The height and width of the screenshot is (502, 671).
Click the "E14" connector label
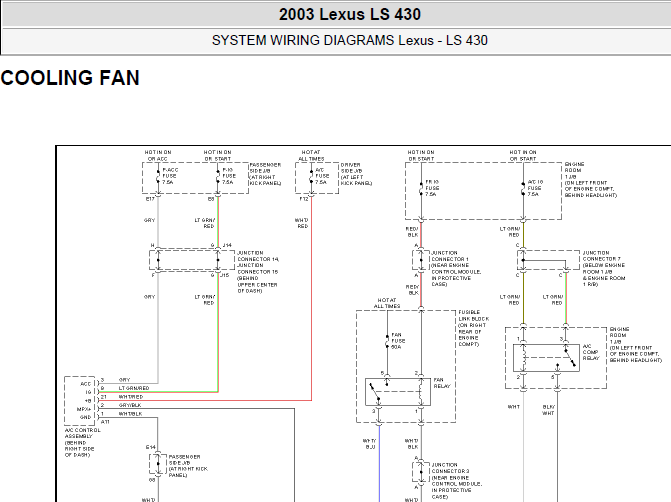coord(151,448)
